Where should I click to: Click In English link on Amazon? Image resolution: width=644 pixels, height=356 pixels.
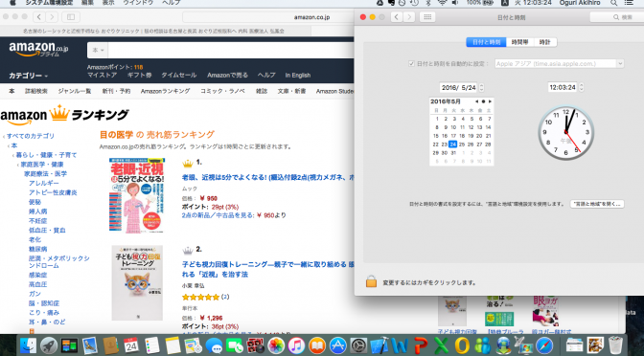298,75
